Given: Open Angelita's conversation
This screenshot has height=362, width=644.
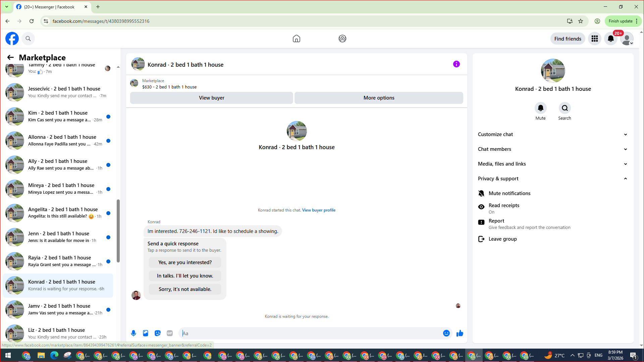Looking at the screenshot, I should (58, 213).
